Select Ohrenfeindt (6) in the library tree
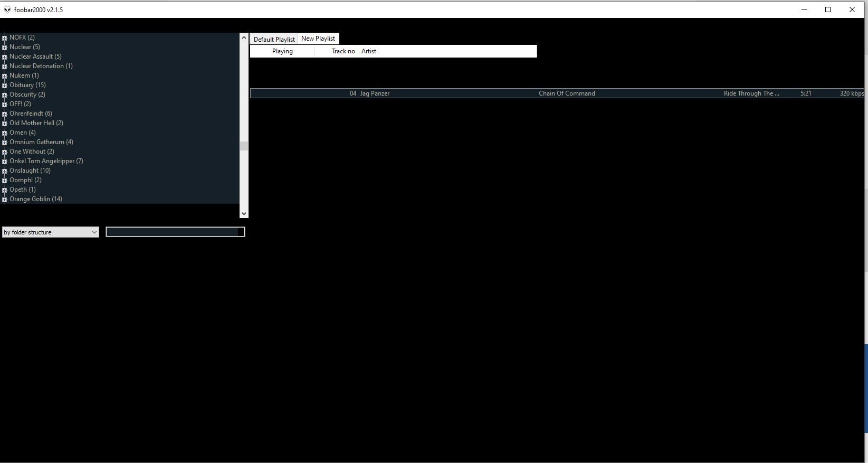This screenshot has width=868, height=463. pos(31,114)
